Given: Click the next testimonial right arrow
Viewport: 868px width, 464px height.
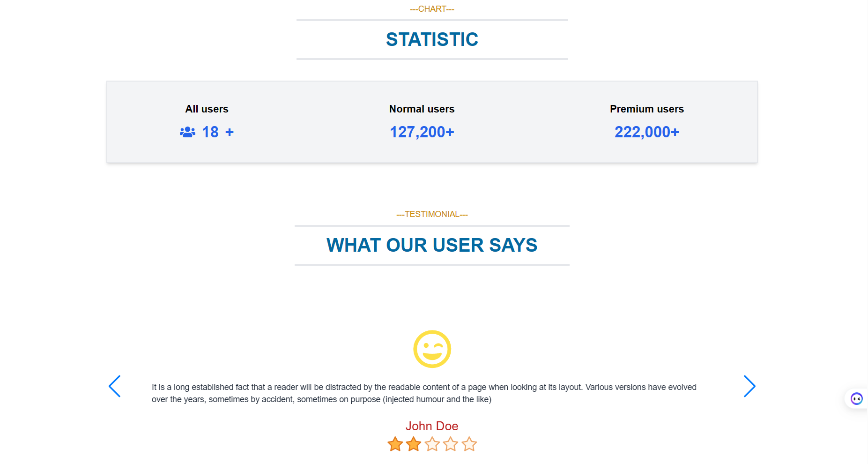Looking at the screenshot, I should coord(749,386).
